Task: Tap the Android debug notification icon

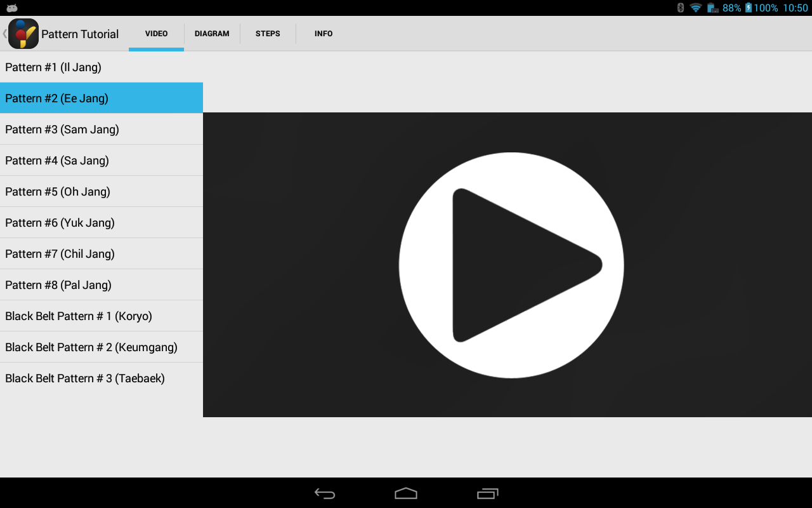Action: 12,8
